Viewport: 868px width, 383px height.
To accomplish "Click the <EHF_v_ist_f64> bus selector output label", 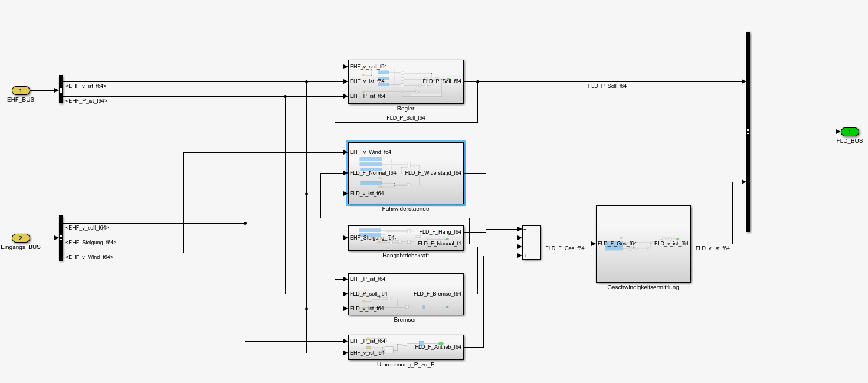I will coord(86,86).
